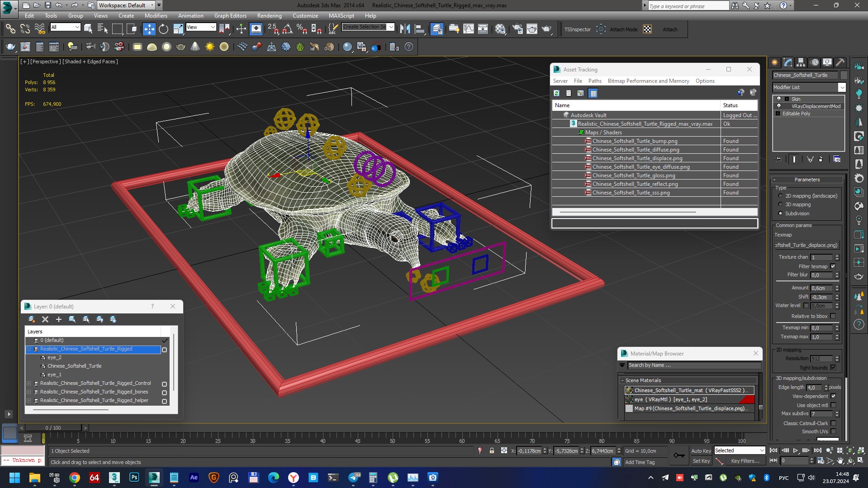Image resolution: width=868 pixels, height=488 pixels.
Task: Expand Realistic_Chinese_Softshell_Turtle_Rigged_bones layer
Action: pyautogui.click(x=29, y=392)
